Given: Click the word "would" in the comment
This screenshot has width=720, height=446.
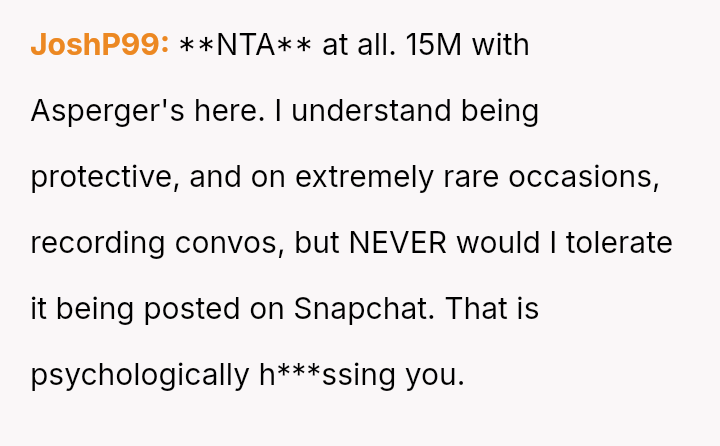Looking at the screenshot, I should coord(495,243).
